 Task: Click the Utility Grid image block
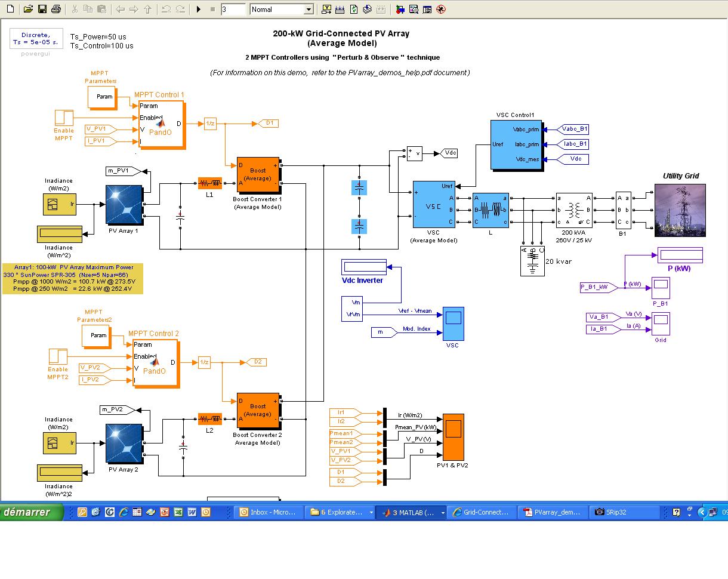pyautogui.click(x=680, y=210)
